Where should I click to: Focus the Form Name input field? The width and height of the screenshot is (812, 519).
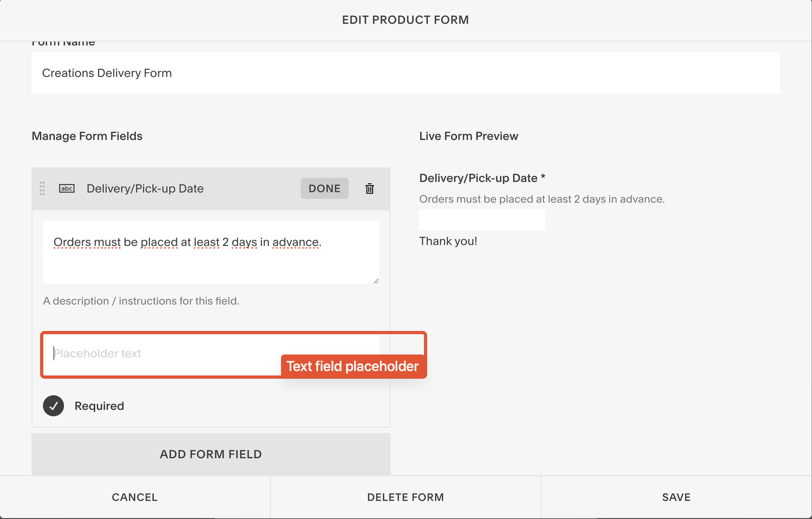tap(405, 73)
